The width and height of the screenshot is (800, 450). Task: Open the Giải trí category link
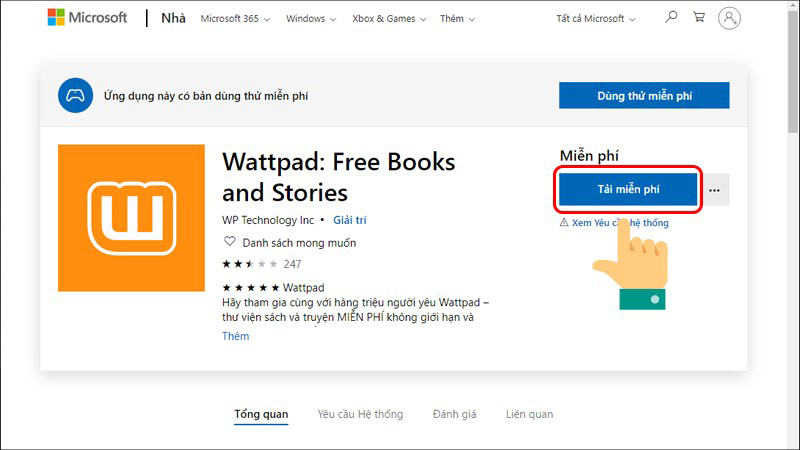[x=350, y=220]
